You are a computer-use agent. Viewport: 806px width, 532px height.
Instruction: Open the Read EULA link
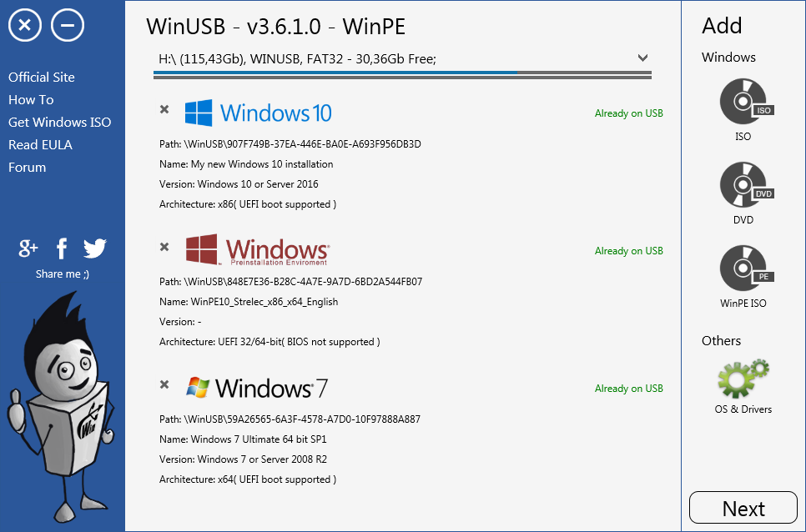pyautogui.click(x=40, y=144)
